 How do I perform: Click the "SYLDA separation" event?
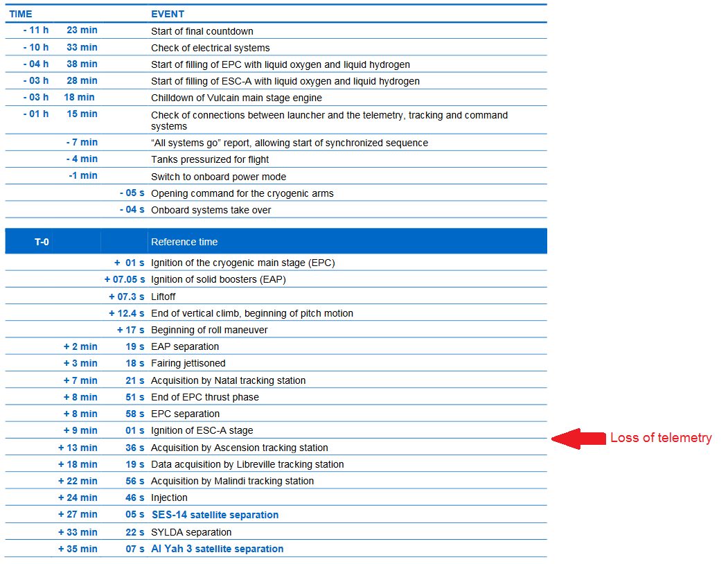pos(191,532)
